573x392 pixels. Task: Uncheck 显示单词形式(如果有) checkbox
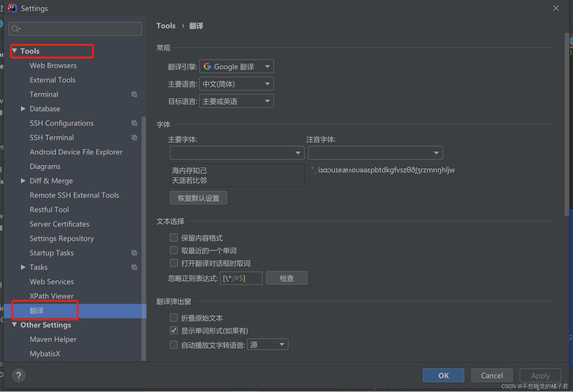[174, 331]
